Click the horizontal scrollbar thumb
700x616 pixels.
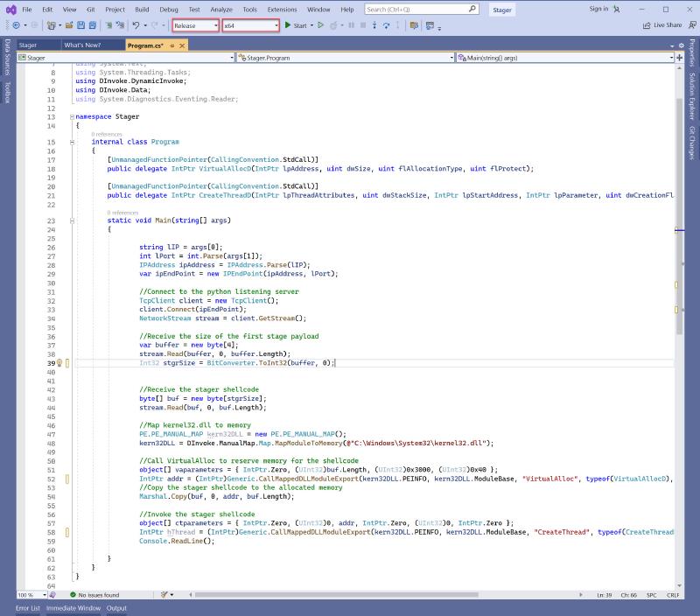pos(337,595)
